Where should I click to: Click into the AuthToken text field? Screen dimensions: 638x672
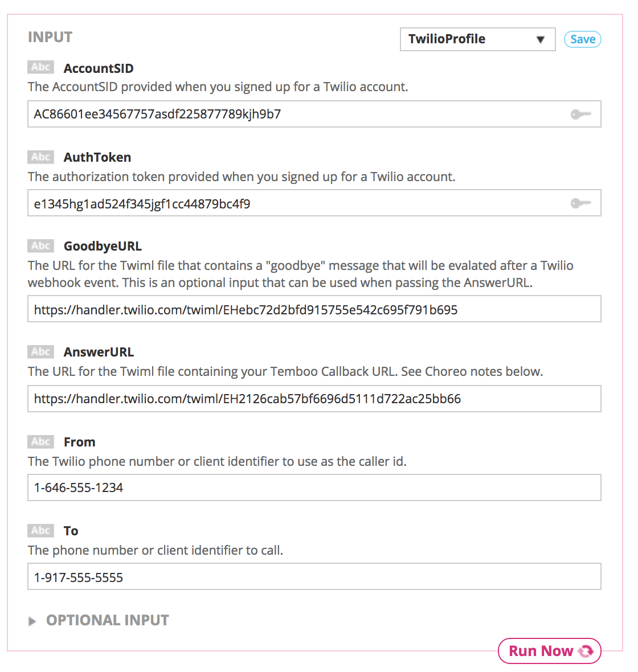coord(296,203)
